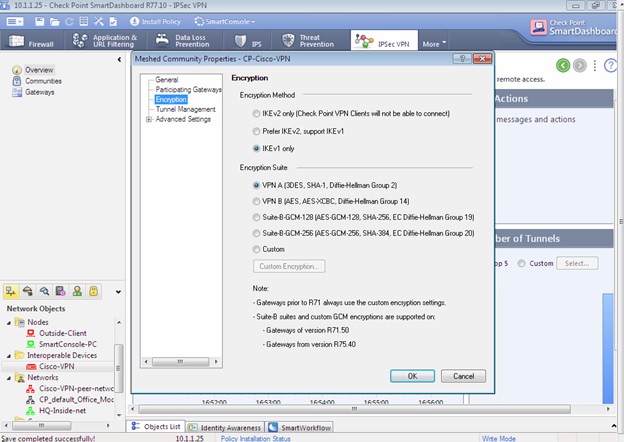Click Install Policy in the toolbar
624x442 pixels.
155,21
